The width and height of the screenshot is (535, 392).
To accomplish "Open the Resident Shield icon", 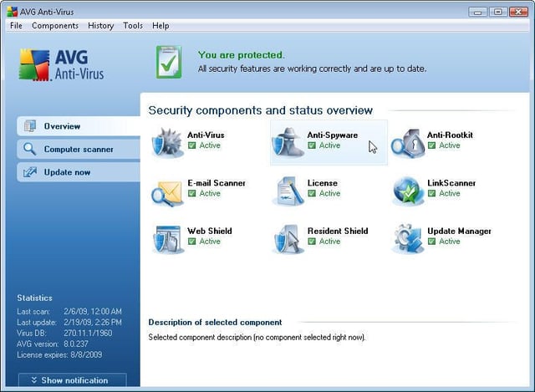I will (288, 239).
